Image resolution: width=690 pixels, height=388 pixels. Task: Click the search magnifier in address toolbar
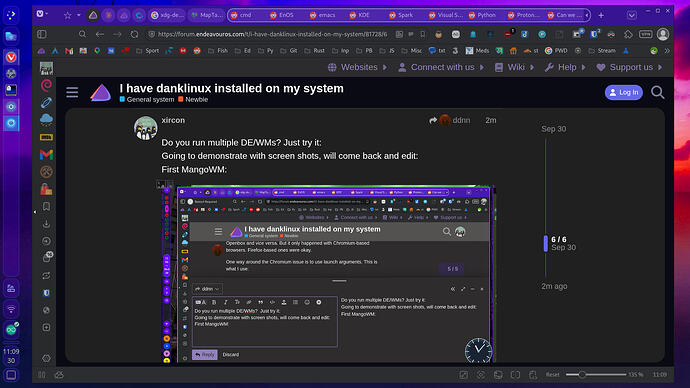(x=82, y=34)
